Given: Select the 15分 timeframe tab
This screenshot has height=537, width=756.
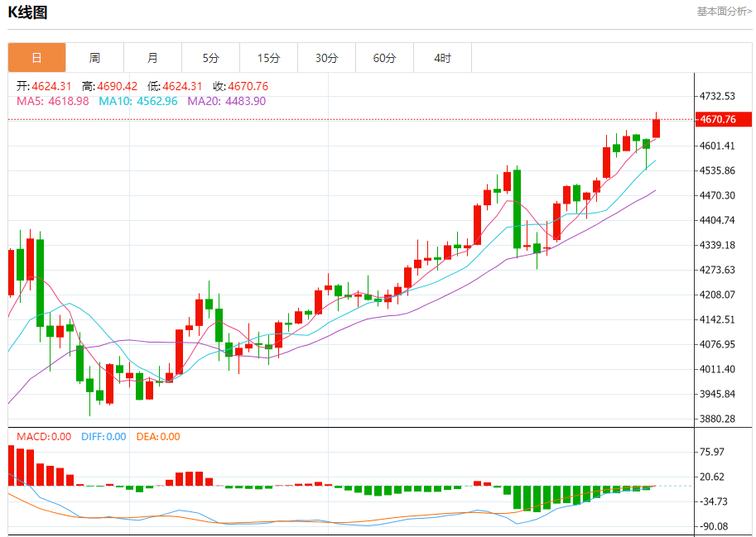Looking at the screenshot, I should click(268, 58).
